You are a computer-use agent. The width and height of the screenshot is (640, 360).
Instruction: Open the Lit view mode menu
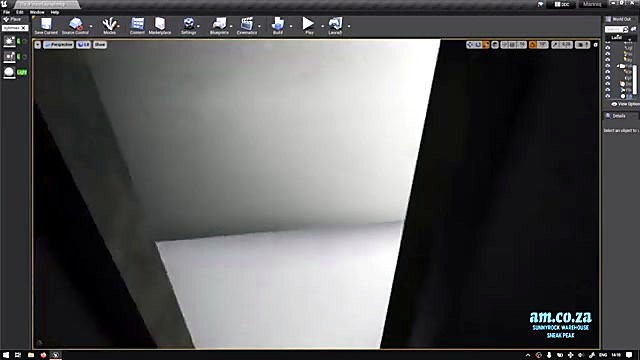(x=84, y=45)
